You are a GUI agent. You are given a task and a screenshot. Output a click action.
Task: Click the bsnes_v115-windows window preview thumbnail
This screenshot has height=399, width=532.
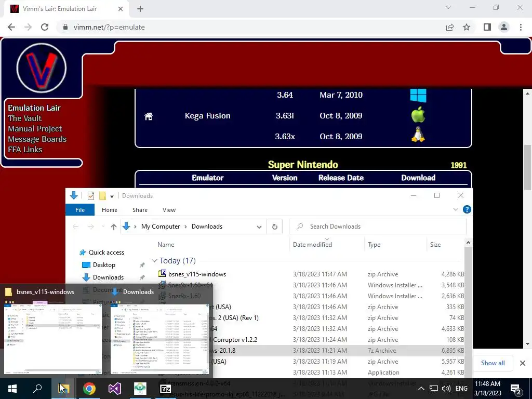(x=53, y=338)
